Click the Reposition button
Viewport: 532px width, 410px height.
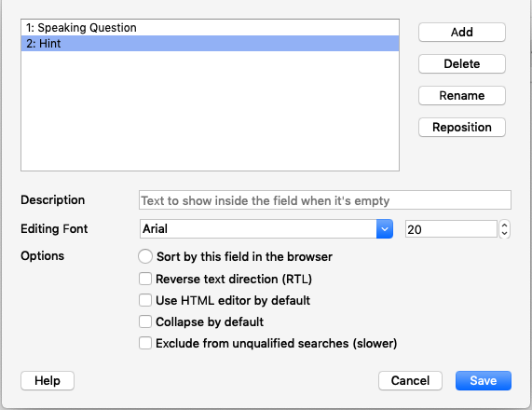click(462, 128)
